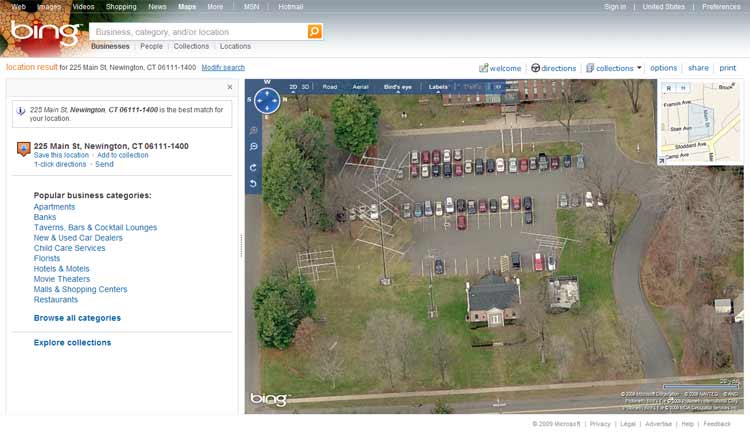Toggle map Labels on or off
The width and height of the screenshot is (750, 433).
point(438,87)
